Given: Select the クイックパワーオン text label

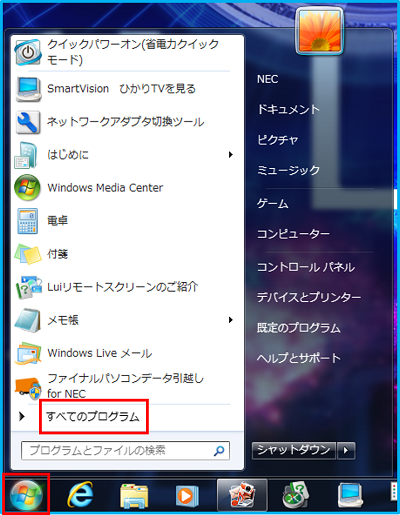Looking at the screenshot, I should pos(133,52).
